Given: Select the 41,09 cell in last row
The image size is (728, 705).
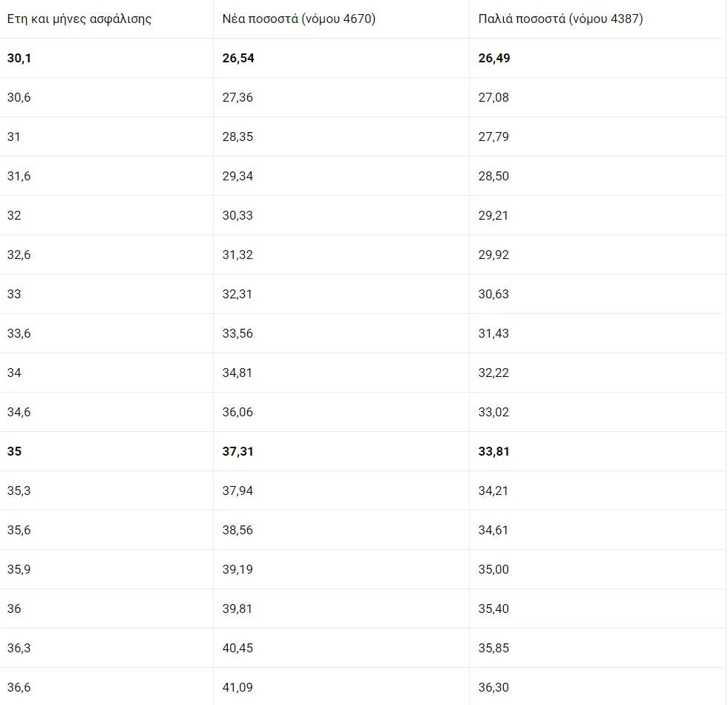Looking at the screenshot, I should [x=238, y=687].
